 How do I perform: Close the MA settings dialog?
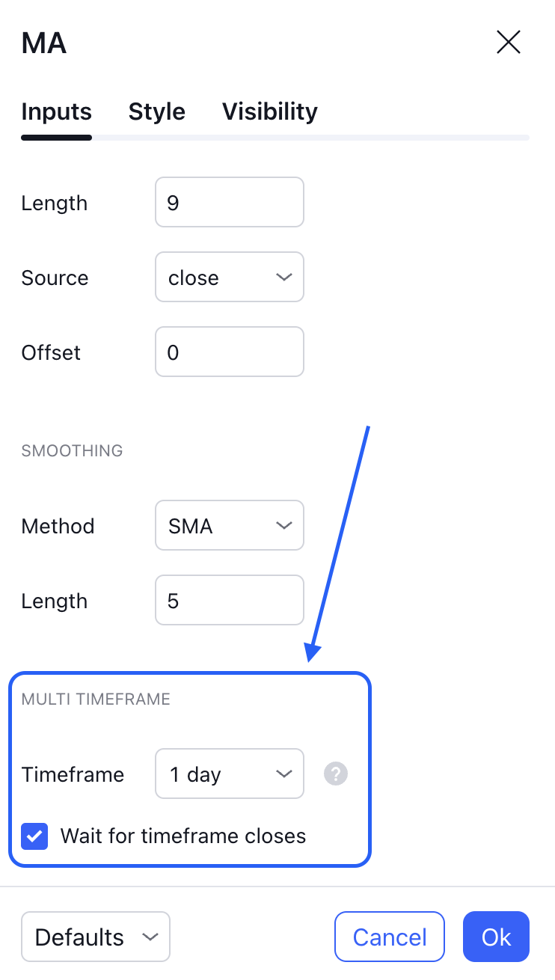click(x=509, y=42)
